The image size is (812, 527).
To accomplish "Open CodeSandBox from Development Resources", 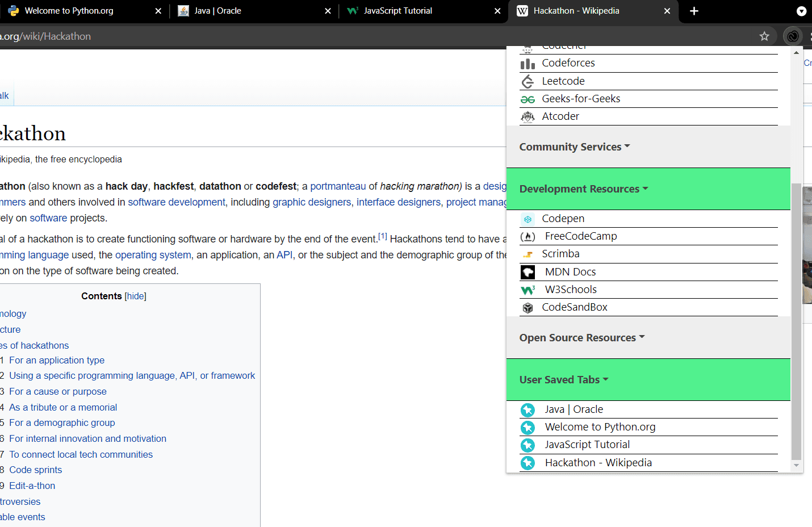I will pyautogui.click(x=575, y=307).
